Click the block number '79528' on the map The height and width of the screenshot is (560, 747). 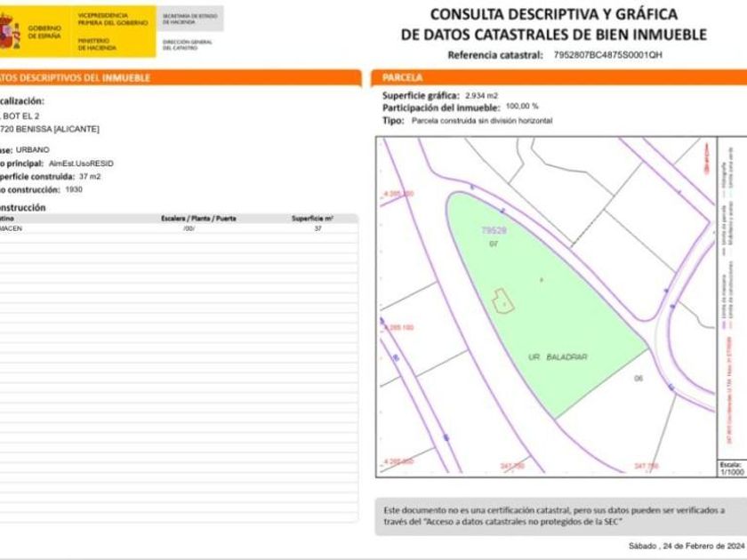[494, 230]
